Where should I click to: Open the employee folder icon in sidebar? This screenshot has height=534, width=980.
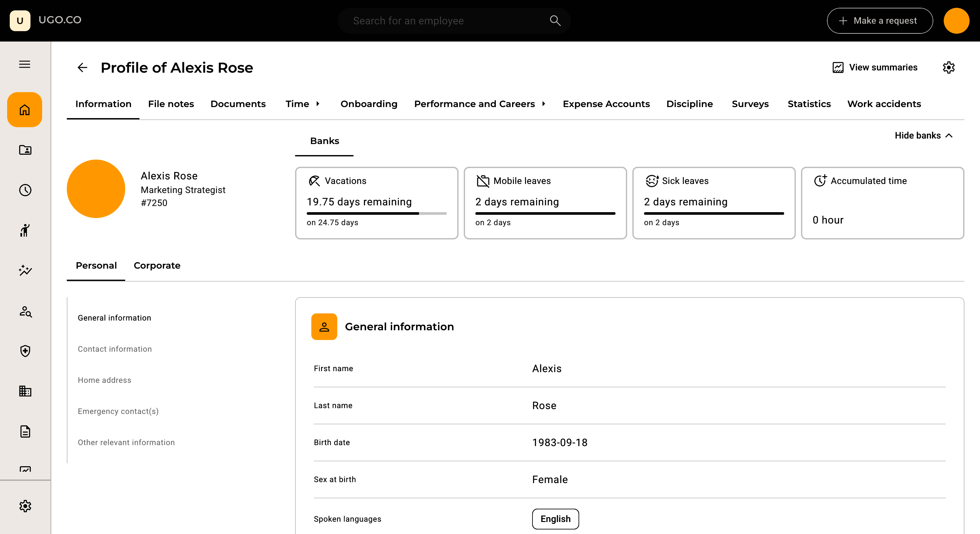(25, 150)
